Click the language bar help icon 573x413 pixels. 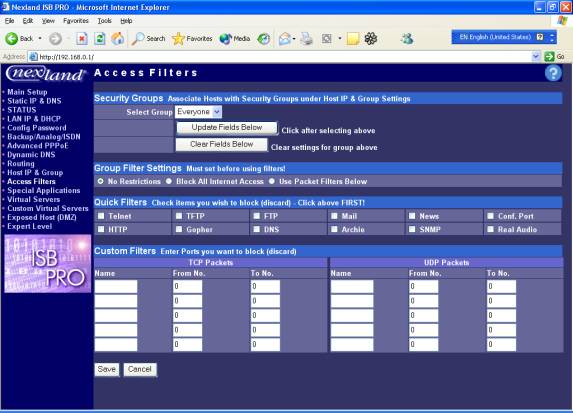click(x=540, y=37)
